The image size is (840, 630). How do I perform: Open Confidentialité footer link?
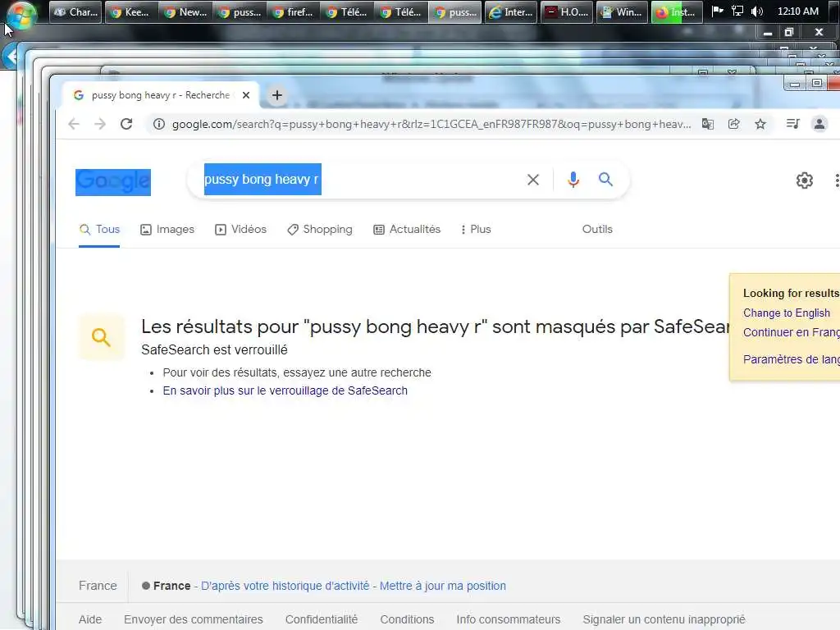[322, 619]
